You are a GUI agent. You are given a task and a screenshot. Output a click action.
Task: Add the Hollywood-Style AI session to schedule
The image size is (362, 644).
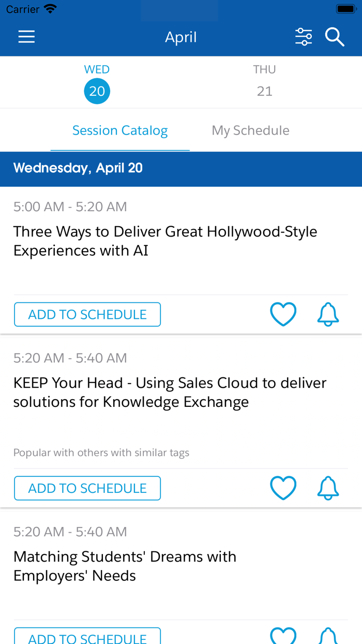click(x=87, y=314)
